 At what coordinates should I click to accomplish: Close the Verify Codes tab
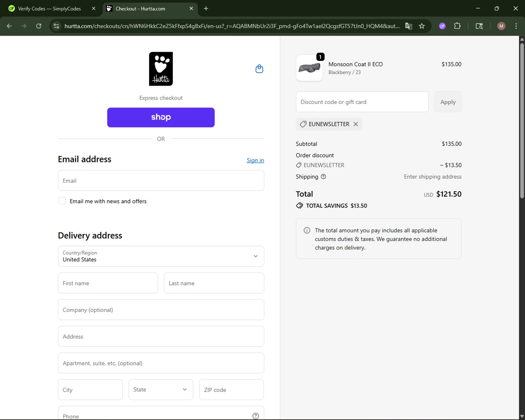(x=93, y=8)
